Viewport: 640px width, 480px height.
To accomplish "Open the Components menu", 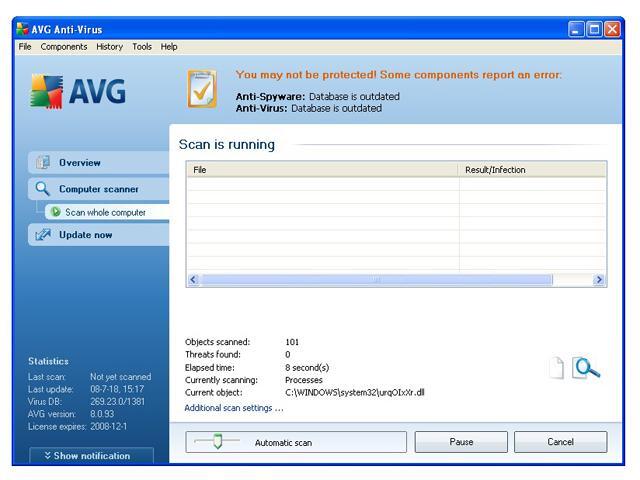I will pyautogui.click(x=64, y=47).
